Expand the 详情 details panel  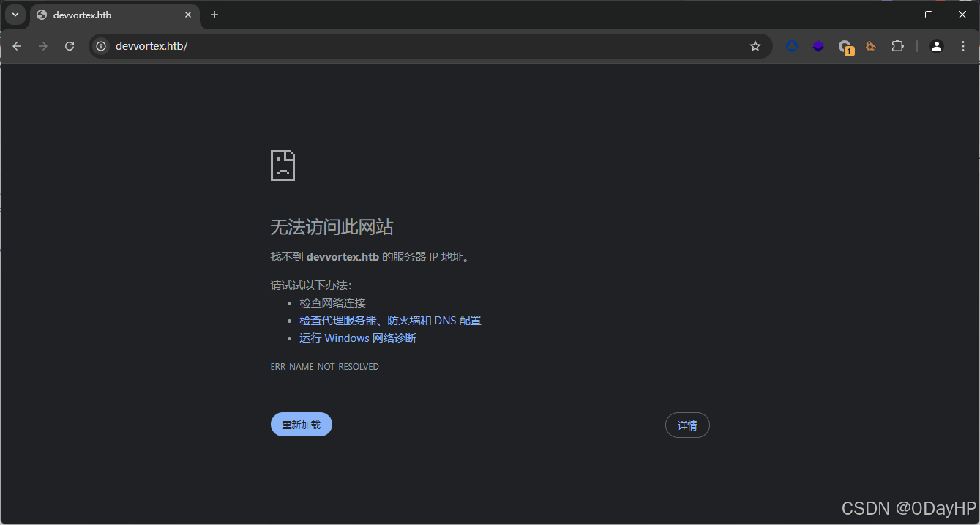(x=687, y=425)
